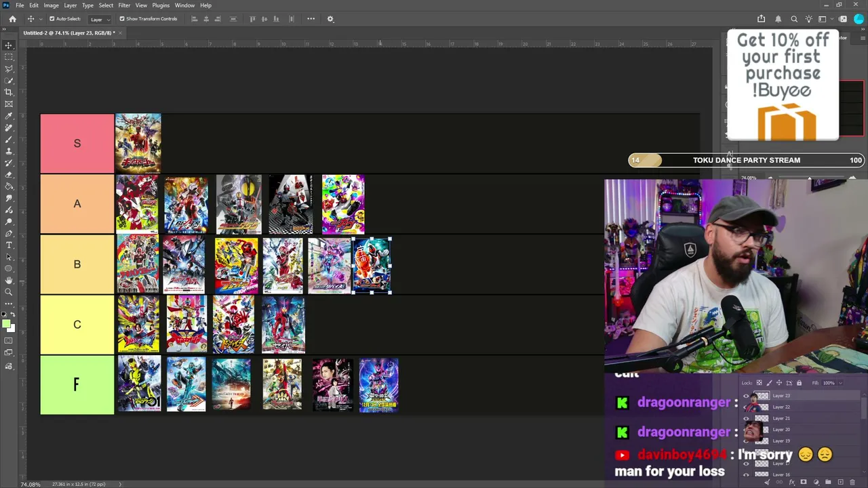This screenshot has width=868, height=488.
Task: Open the options bar settings gear
Action: click(x=330, y=19)
